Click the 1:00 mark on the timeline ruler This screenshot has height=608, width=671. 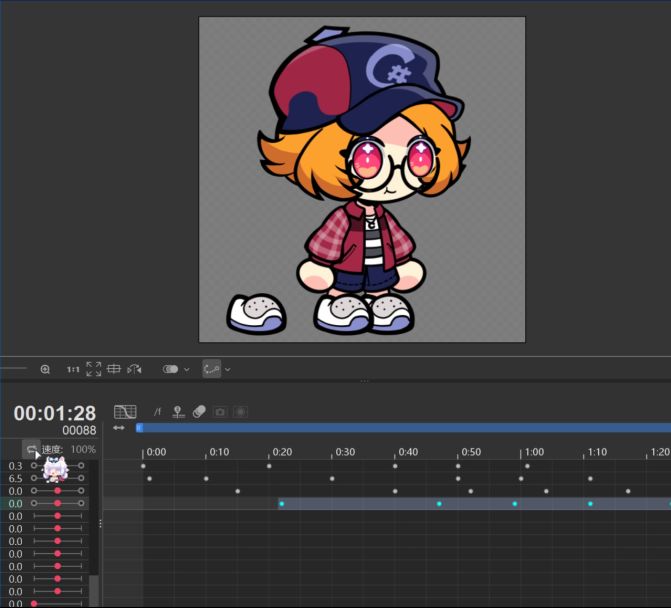(x=534, y=452)
